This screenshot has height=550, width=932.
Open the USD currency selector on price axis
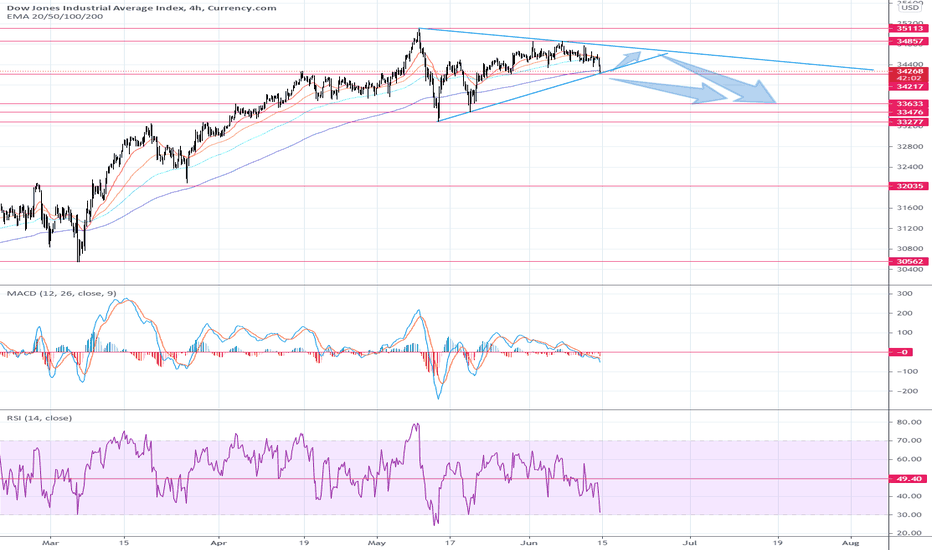tap(909, 8)
